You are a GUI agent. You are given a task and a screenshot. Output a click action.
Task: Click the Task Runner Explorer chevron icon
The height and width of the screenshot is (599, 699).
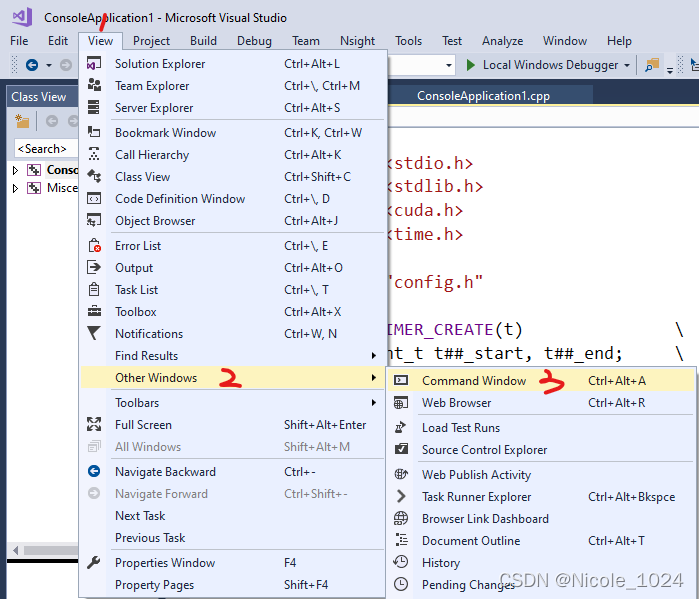[x=401, y=496]
